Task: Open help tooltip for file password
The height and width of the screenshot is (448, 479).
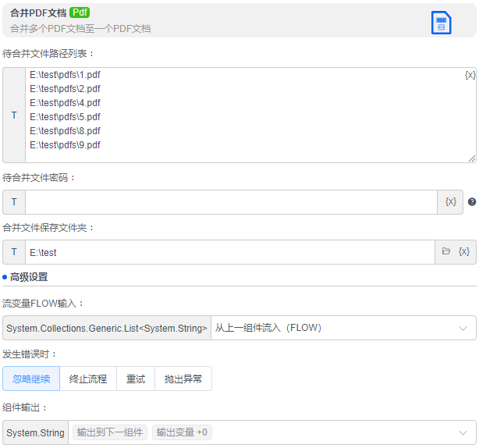Action: click(x=471, y=202)
